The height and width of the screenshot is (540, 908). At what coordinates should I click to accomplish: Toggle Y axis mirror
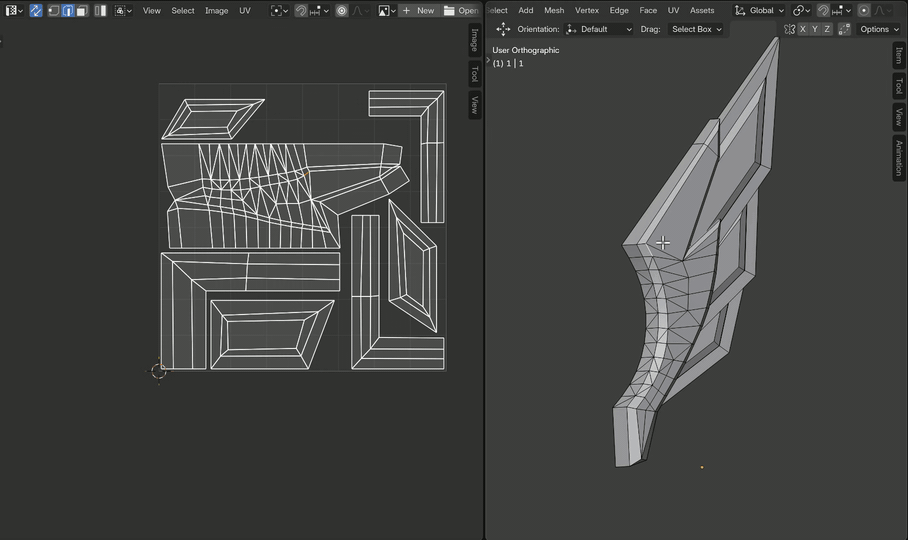click(815, 29)
